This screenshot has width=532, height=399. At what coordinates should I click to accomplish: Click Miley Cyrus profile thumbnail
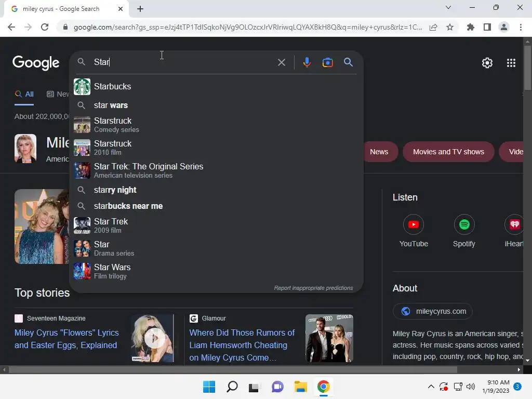25,149
